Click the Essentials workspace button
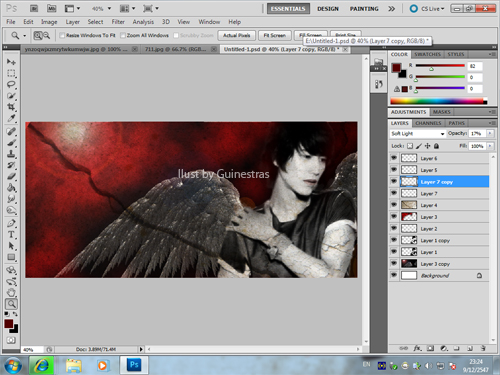Screen dimensions: 500x375 288,9
